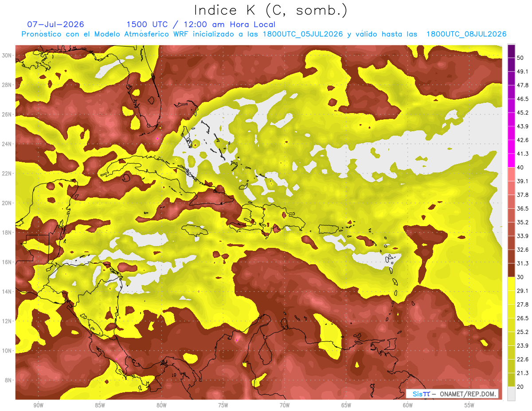The width and height of the screenshot is (532, 411).
Task: Click the longitude axis label '55W'
Action: [469, 405]
